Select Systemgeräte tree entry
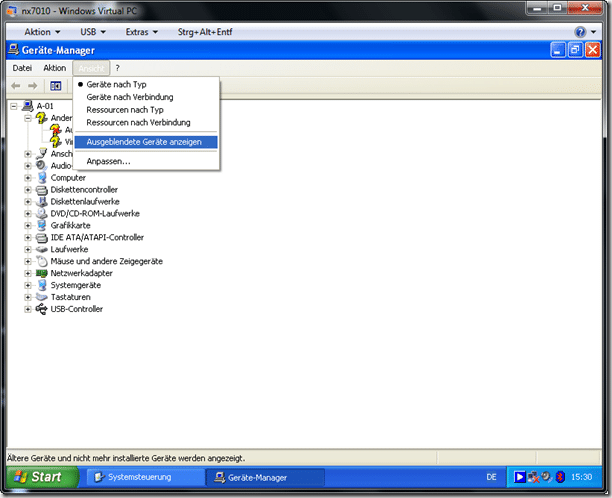This screenshot has width=612, height=498. coord(76,285)
